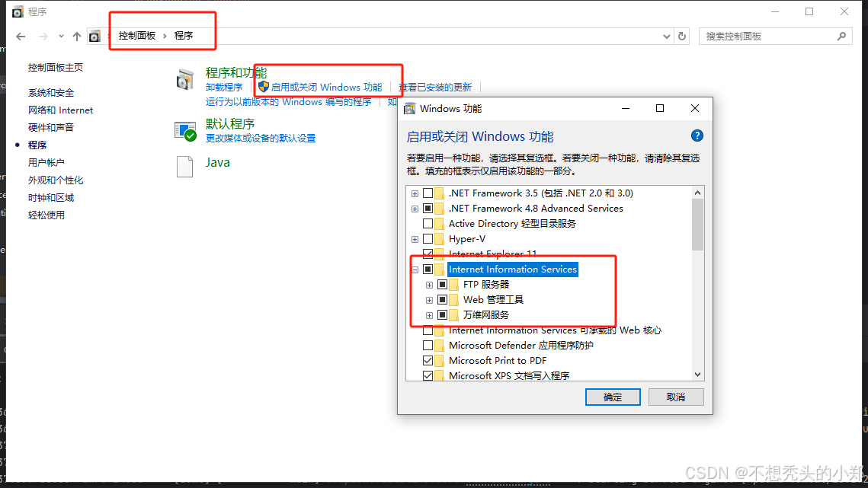868x488 pixels.
Task: Toggle the FTP 服务器 checkbox
Action: [x=442, y=285]
